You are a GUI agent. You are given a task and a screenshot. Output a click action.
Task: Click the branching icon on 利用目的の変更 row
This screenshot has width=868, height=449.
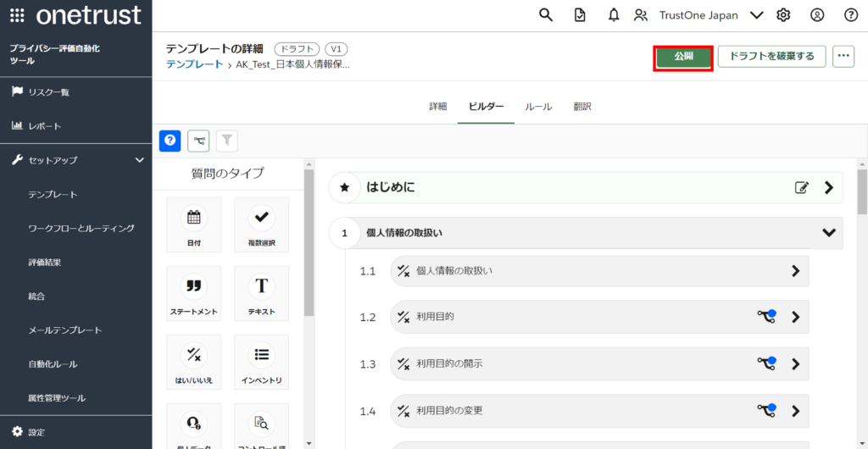[x=766, y=411]
